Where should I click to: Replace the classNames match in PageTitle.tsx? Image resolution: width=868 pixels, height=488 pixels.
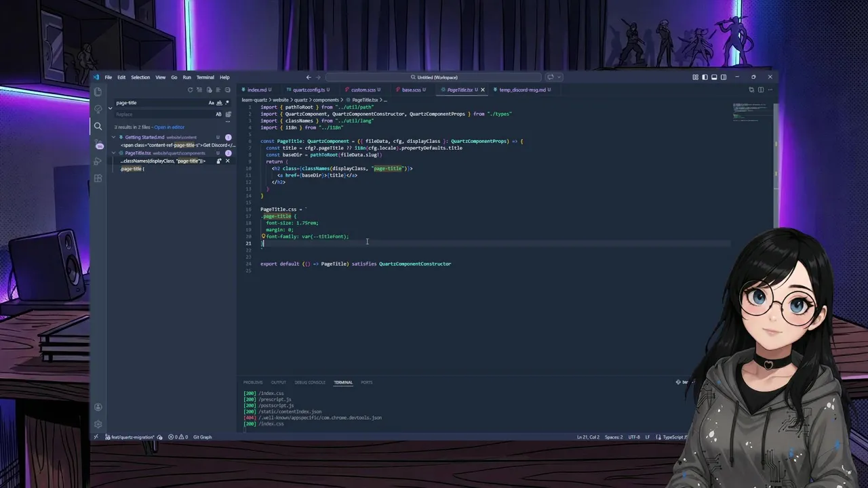[x=219, y=161]
